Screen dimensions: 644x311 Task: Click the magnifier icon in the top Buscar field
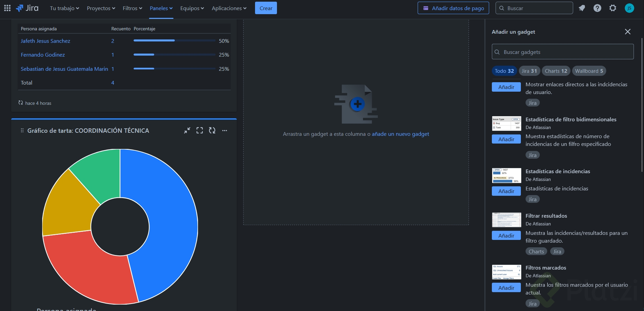click(x=502, y=8)
